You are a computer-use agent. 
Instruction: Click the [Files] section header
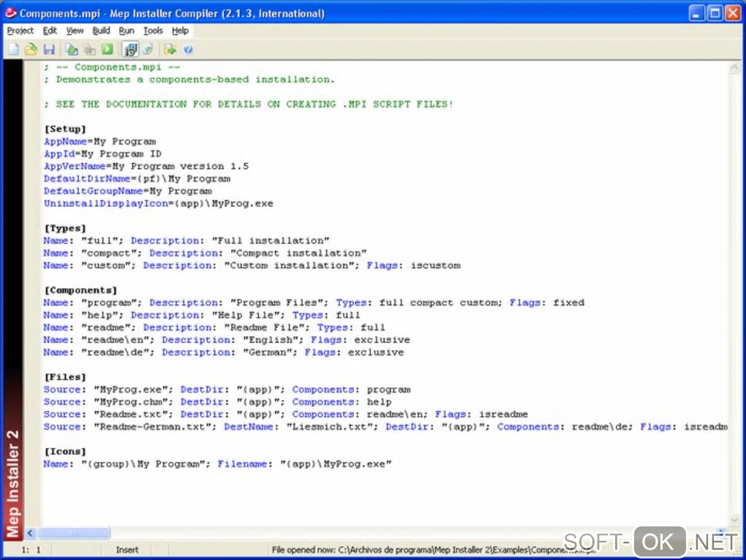tap(65, 377)
